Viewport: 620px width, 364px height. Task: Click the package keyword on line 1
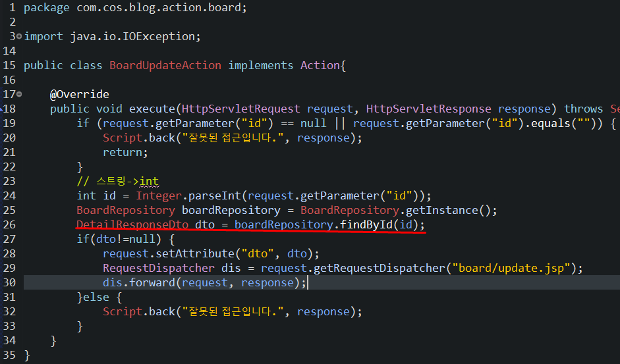click(x=47, y=7)
